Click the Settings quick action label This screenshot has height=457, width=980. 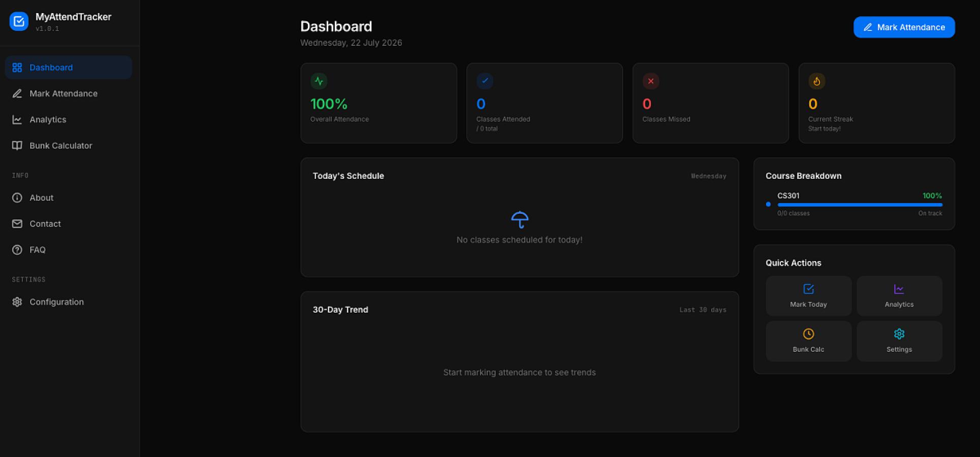point(899,349)
